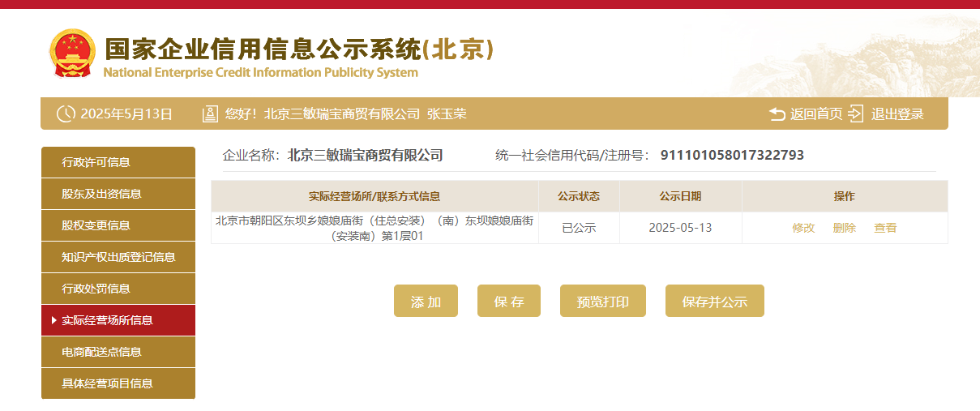Click the return arrow icon for 返回首页
Screen dimensions: 980x411
point(777,114)
